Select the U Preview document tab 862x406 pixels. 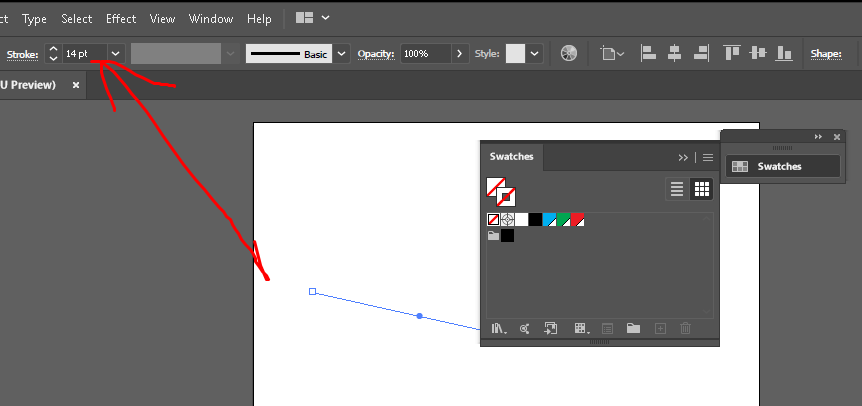pos(29,85)
